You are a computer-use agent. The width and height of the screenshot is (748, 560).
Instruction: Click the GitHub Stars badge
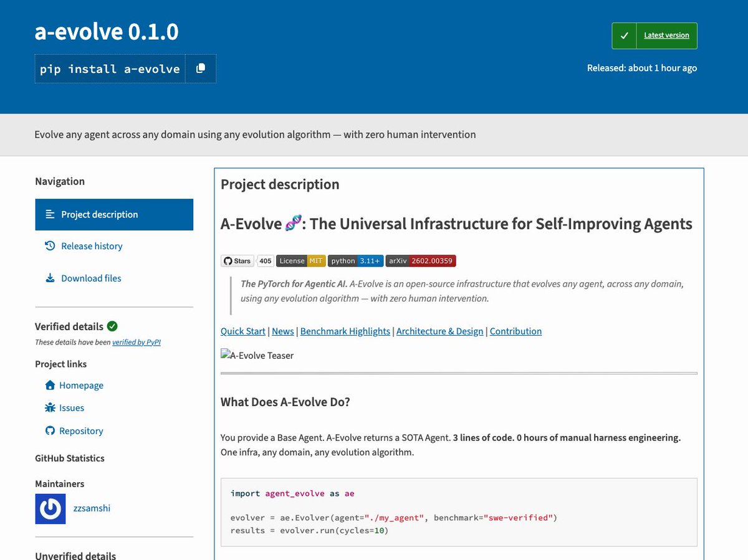pos(237,261)
